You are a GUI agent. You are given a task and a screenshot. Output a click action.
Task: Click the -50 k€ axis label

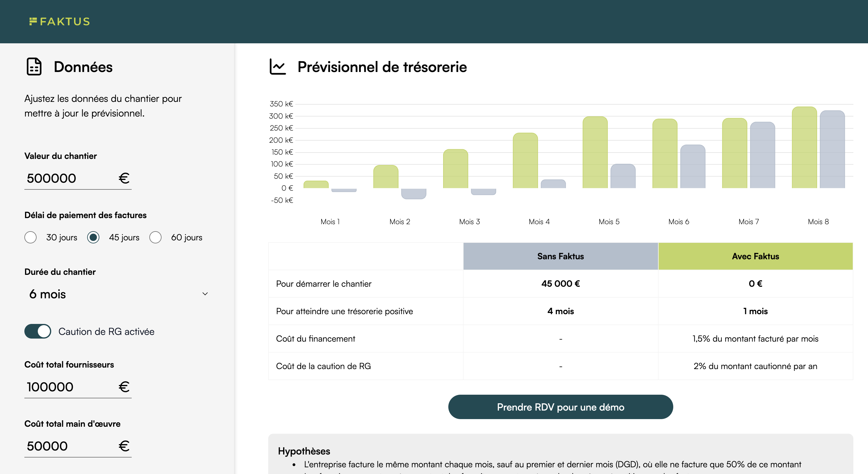point(282,200)
